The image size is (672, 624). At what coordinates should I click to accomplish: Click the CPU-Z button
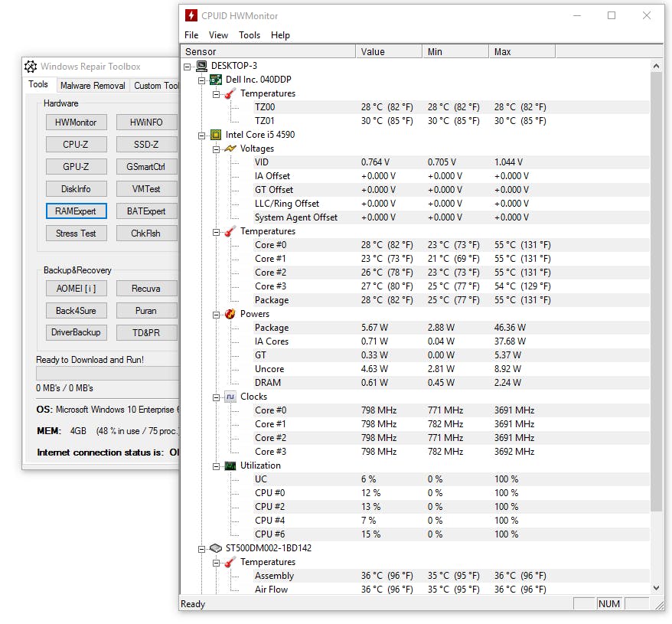point(76,145)
